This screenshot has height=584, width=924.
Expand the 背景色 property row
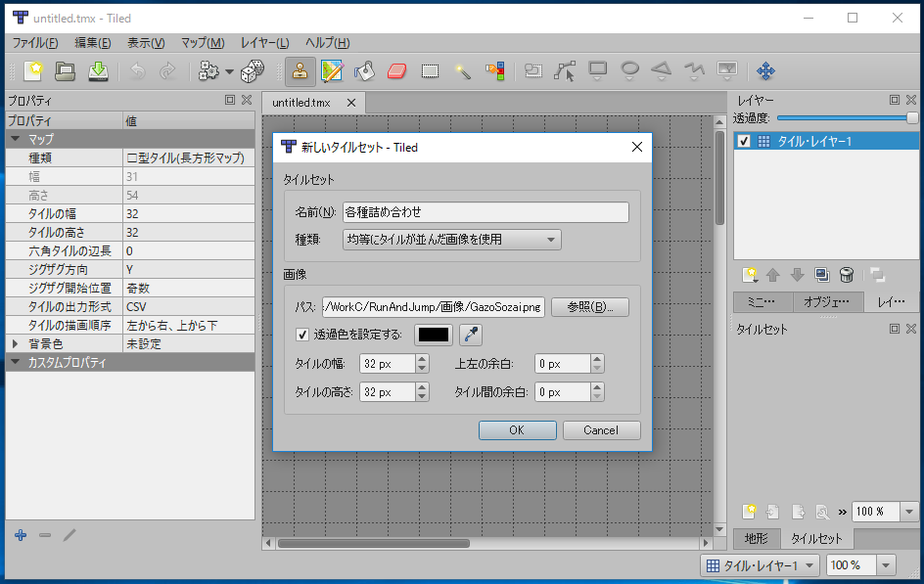point(16,343)
